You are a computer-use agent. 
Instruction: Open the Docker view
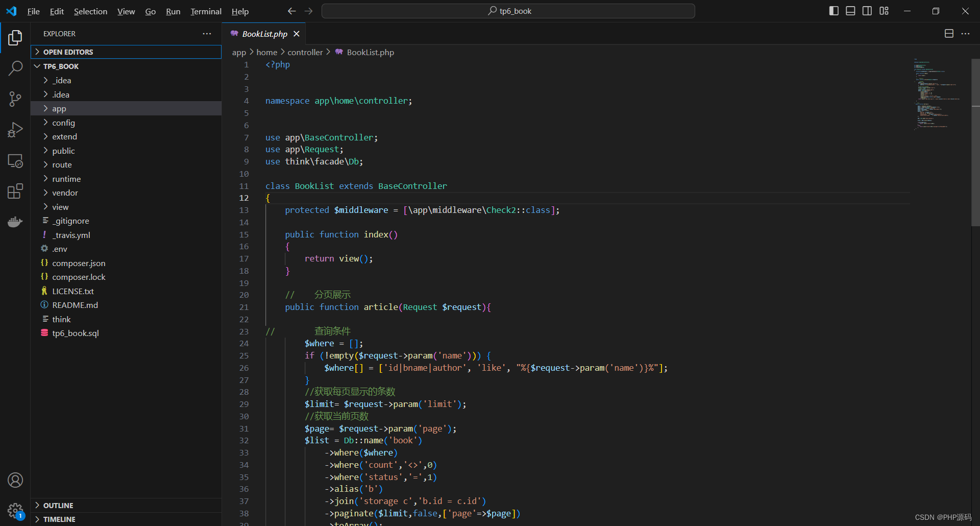click(15, 222)
